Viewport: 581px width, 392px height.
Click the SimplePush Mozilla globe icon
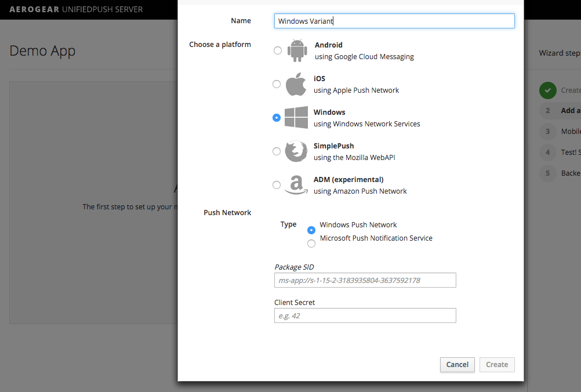click(x=296, y=151)
